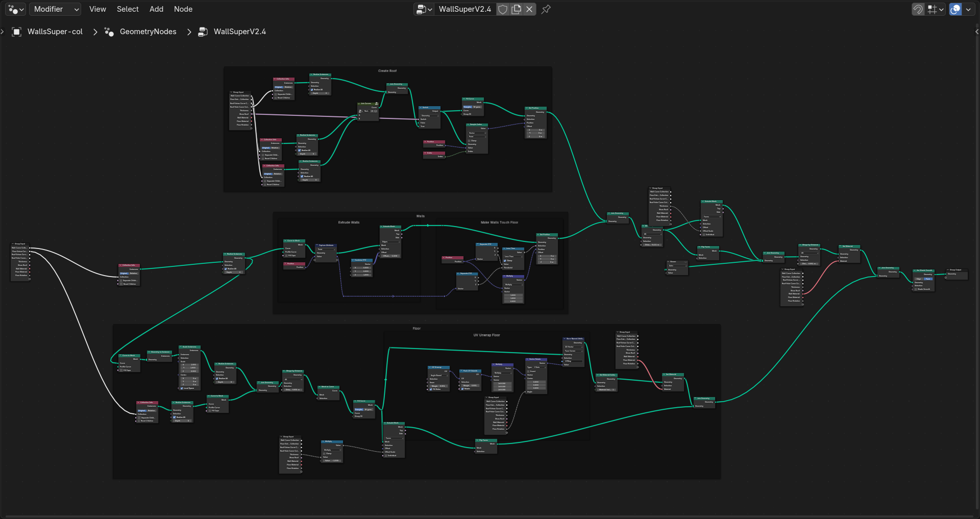Click the WallsSuper-col object icon in breadcrumbs
The image size is (980, 519).
coord(16,32)
